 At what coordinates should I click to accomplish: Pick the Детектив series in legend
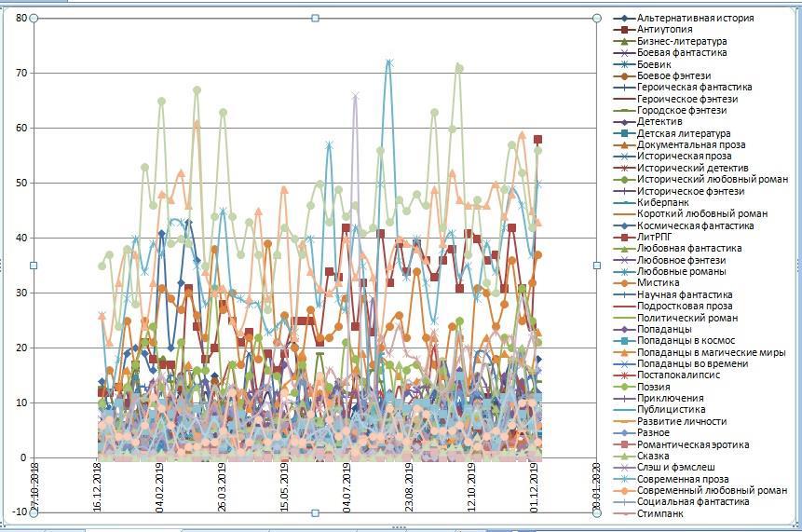coord(659,122)
